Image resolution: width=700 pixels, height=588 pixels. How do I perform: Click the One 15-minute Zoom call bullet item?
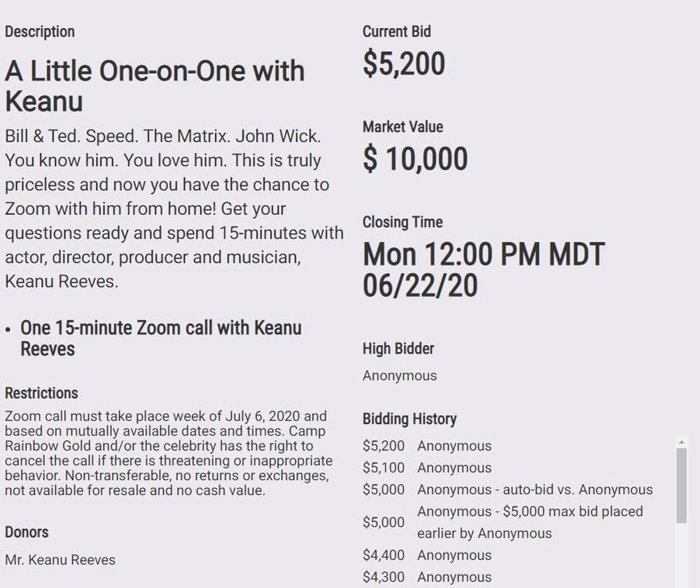point(160,338)
